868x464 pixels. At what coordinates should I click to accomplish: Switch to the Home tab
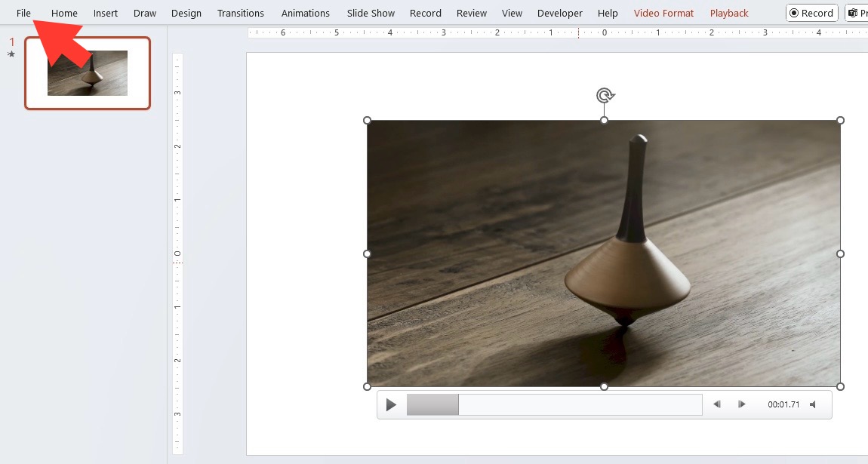pos(64,13)
